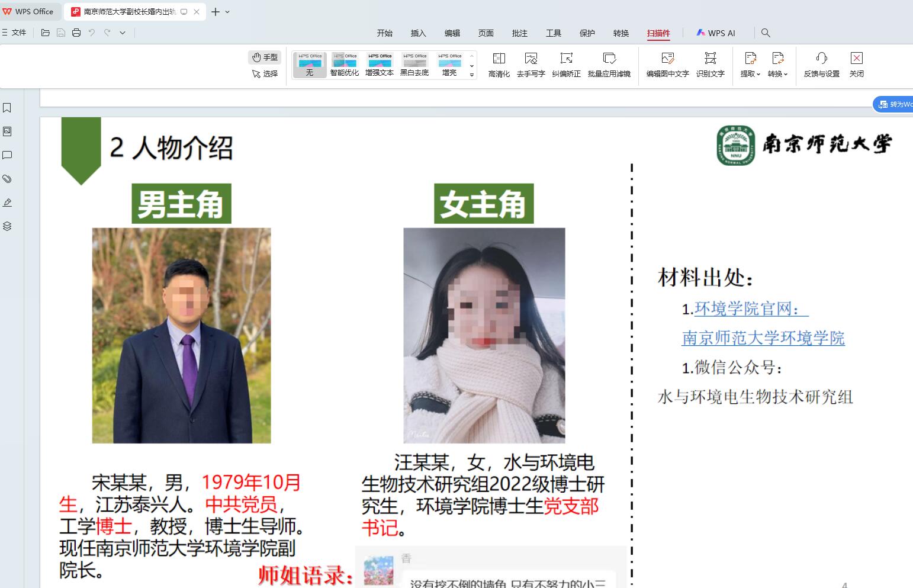
Task: Click the WPS AI button
Action: pyautogui.click(x=716, y=33)
